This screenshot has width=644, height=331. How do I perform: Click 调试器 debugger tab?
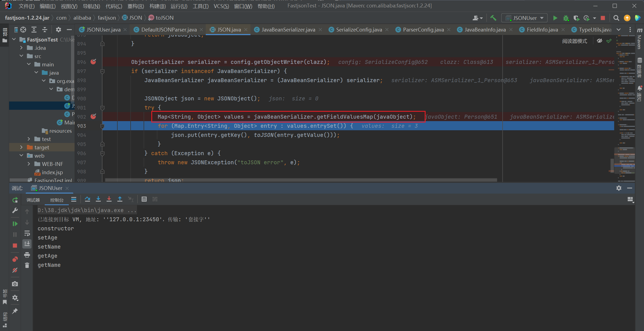33,200
